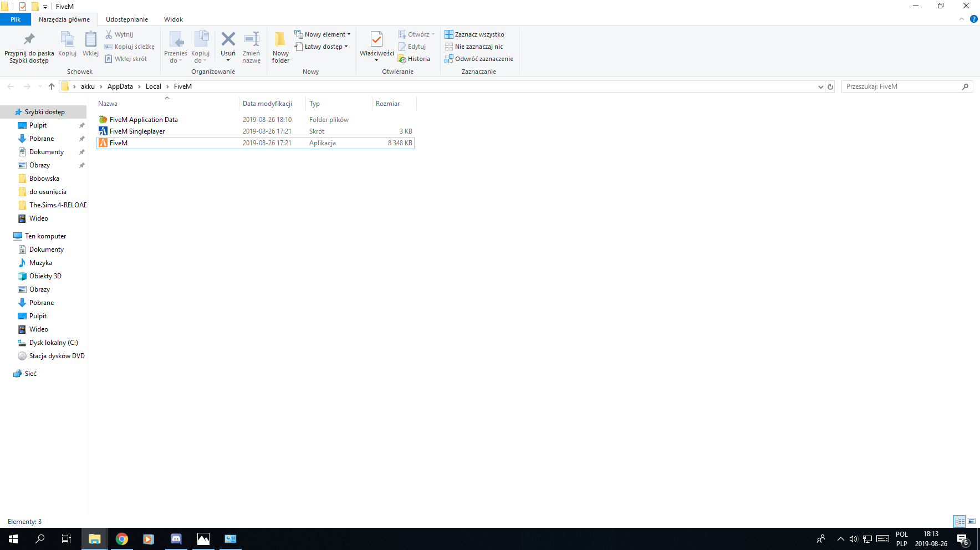Go up one folder level arrow
The image size is (980, 550).
[x=52, y=86]
